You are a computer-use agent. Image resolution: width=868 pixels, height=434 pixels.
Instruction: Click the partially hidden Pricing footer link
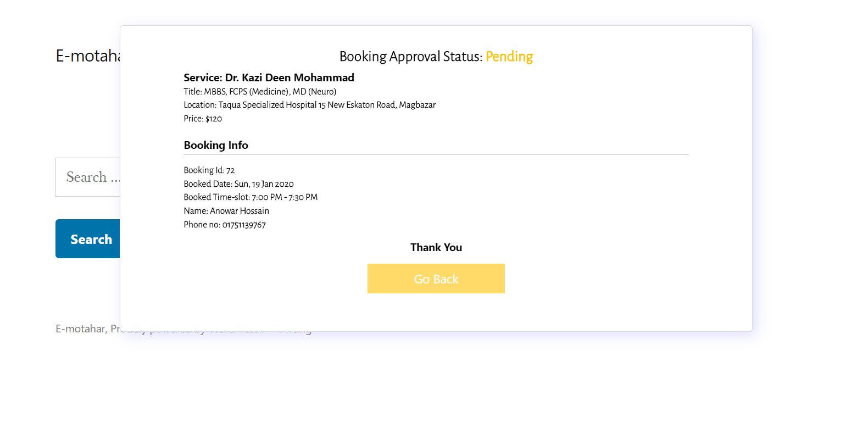[296, 333]
